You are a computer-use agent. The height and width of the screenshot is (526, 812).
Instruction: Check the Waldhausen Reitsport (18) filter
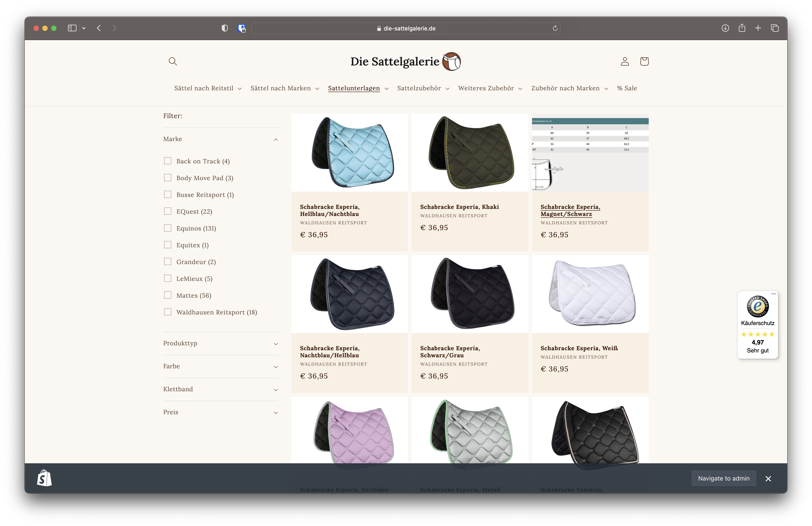[167, 312]
